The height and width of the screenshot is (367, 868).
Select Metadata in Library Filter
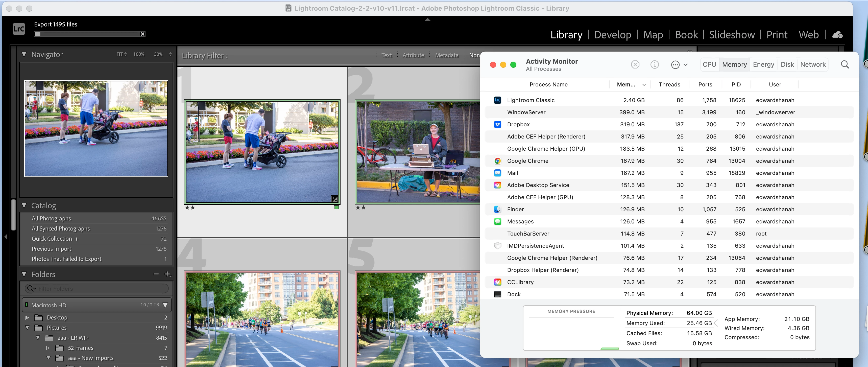446,55
